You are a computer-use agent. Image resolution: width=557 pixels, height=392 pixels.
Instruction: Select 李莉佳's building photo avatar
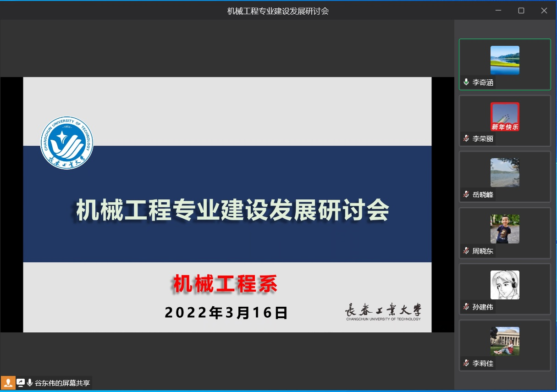coord(505,341)
